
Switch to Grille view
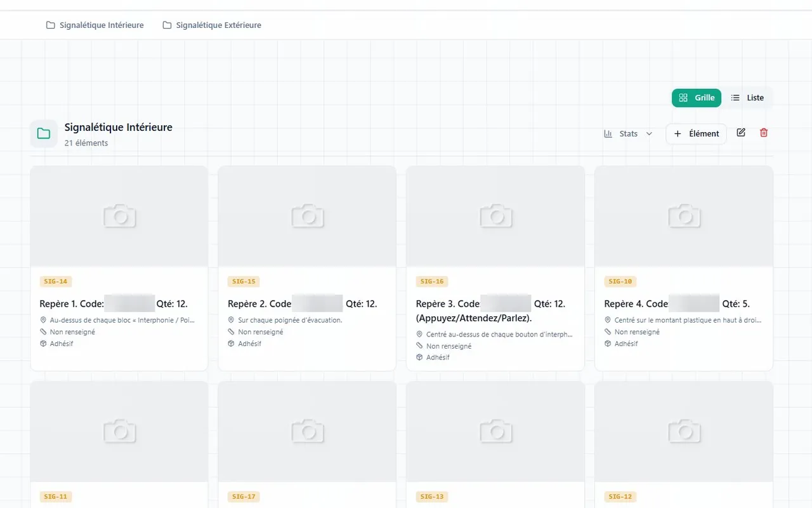(x=697, y=98)
